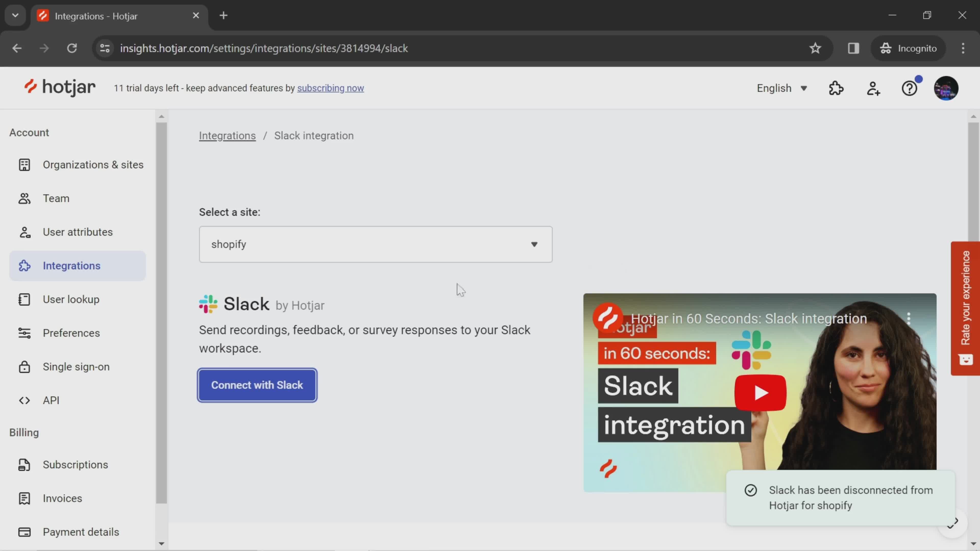980x551 pixels.
Task: Click the Subscriptions document icon
Action: point(24,465)
